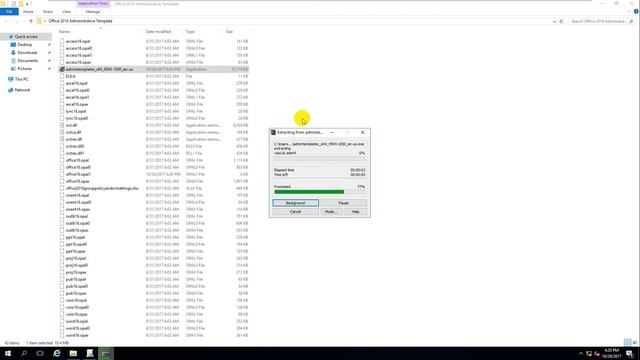Viewport: 640px width, 360px height.
Task: Click the oct.dll file icon
Action: pos(62,125)
